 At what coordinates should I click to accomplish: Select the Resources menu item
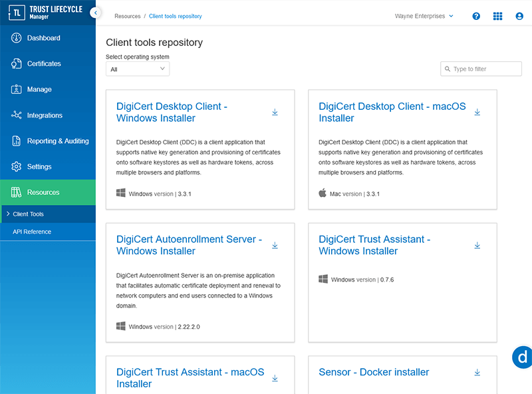[x=48, y=192]
